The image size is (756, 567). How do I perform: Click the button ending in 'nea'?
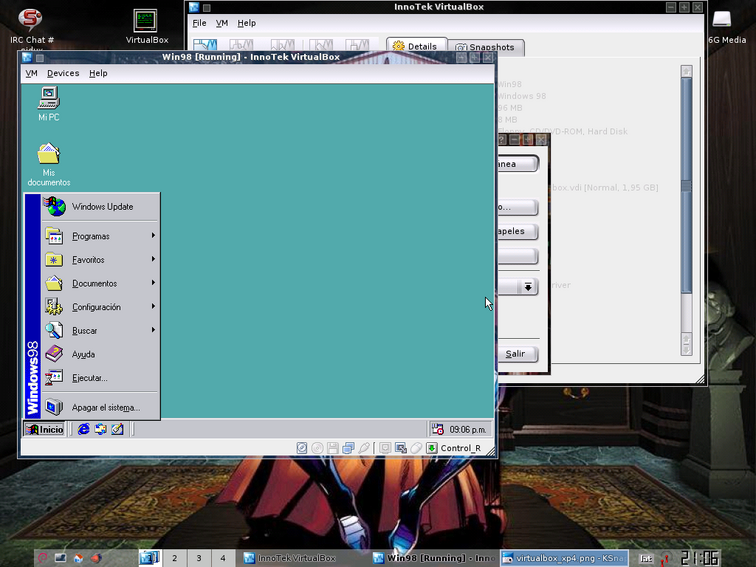point(518,163)
